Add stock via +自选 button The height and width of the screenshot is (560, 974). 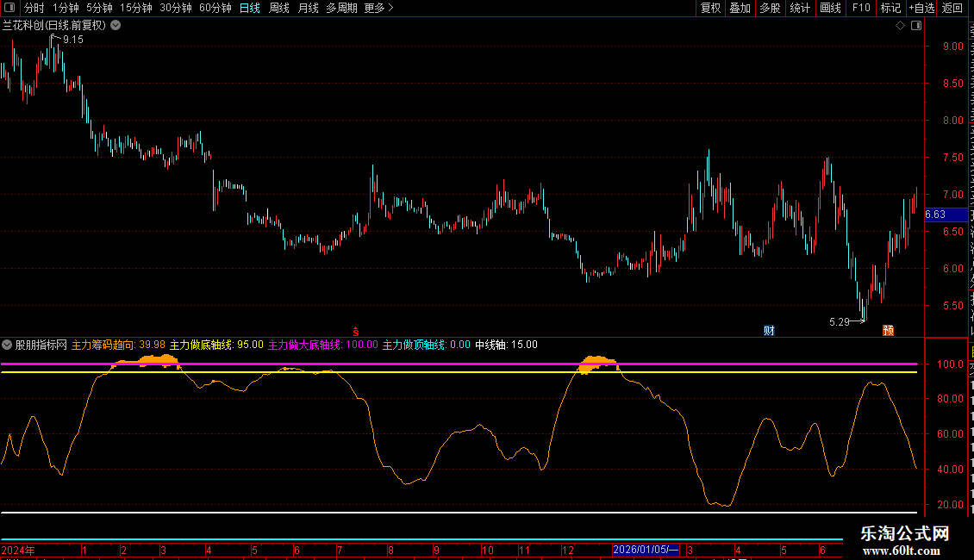[x=921, y=8]
